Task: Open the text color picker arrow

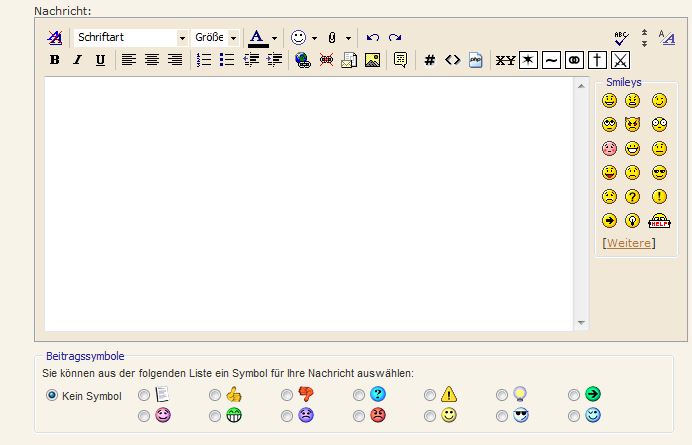Action: [x=274, y=38]
